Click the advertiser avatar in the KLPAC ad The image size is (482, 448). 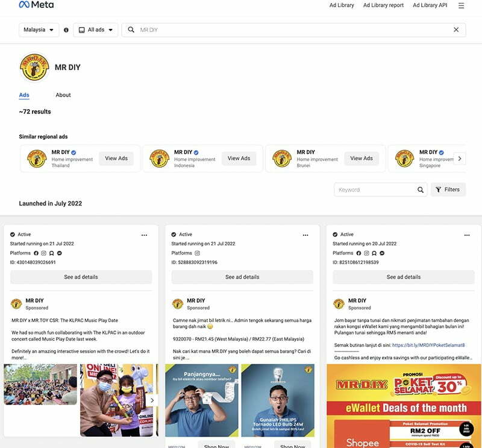(x=16, y=304)
